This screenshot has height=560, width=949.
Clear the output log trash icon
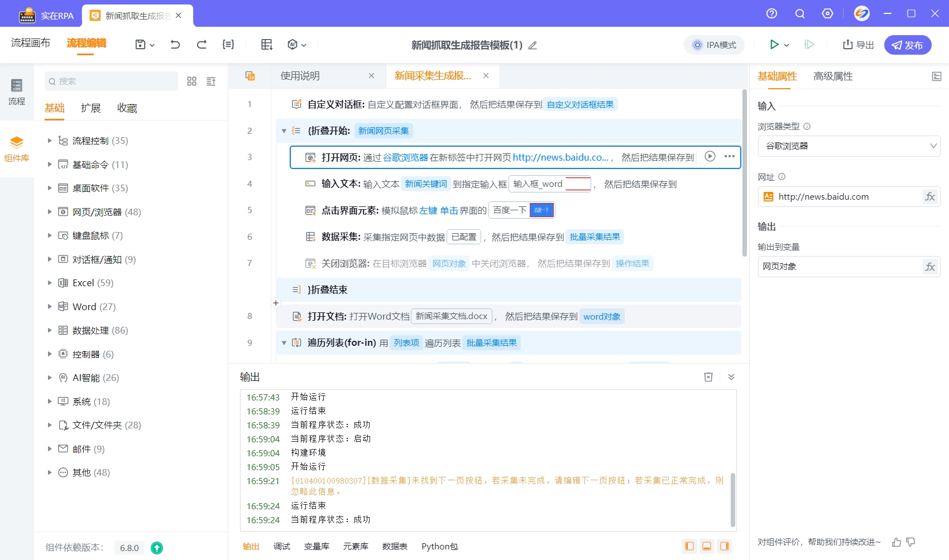pos(708,377)
